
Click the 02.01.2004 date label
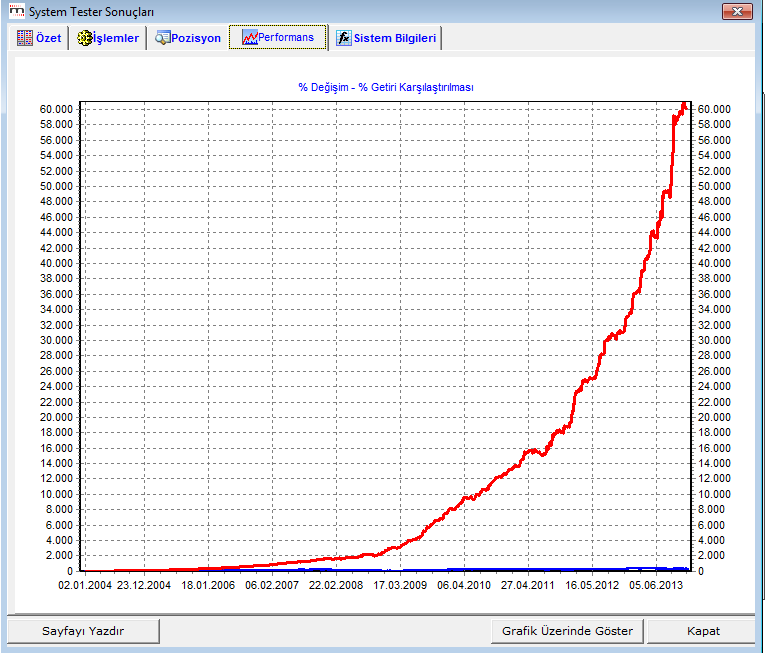[x=85, y=585]
